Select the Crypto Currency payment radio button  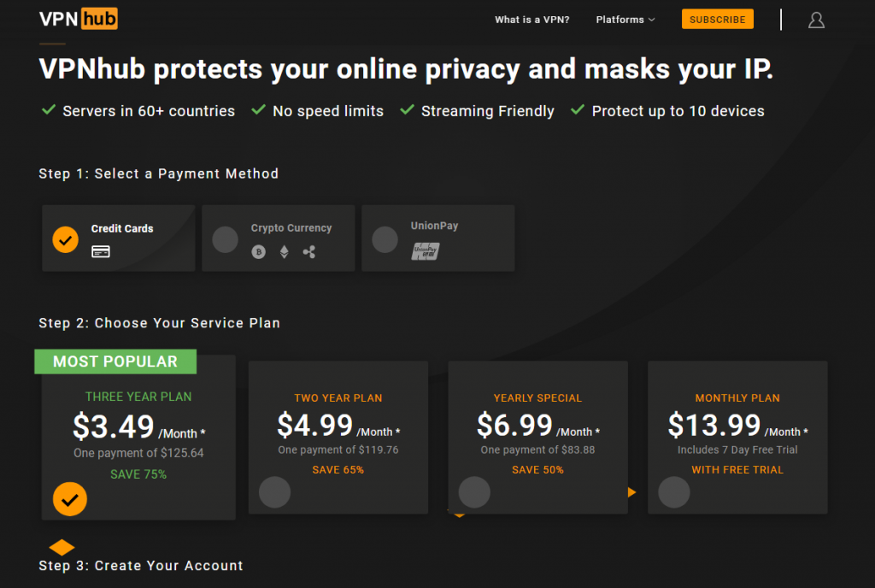[x=226, y=239]
